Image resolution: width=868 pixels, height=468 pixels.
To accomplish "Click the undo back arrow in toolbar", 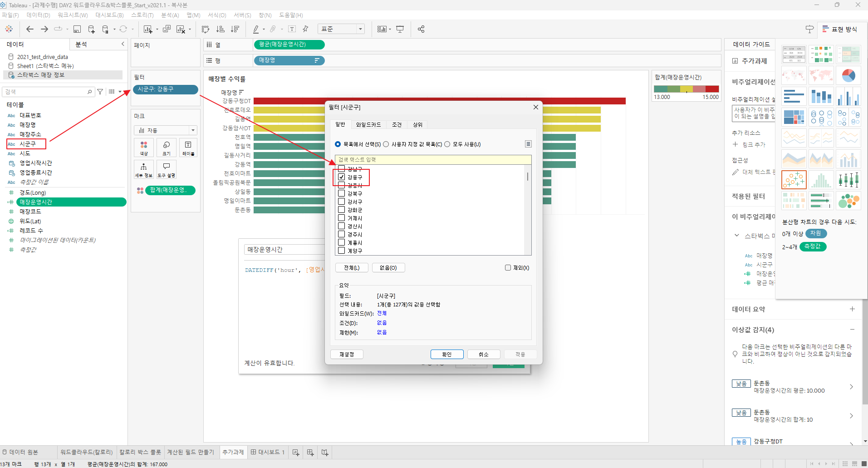I will pyautogui.click(x=30, y=29).
